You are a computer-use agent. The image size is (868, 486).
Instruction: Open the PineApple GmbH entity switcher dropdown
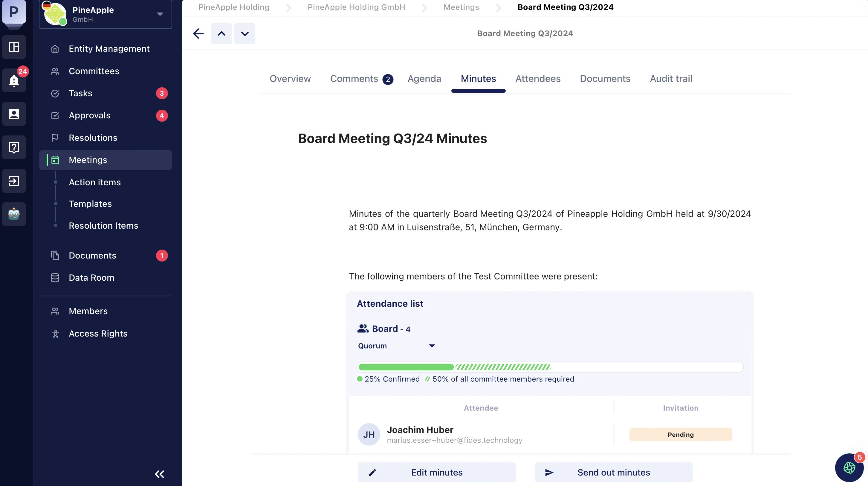click(x=106, y=14)
